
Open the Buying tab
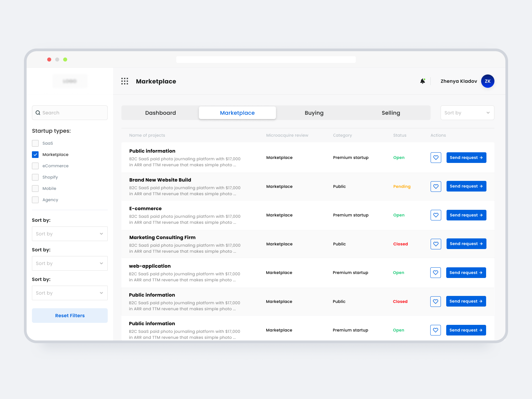[x=314, y=113]
